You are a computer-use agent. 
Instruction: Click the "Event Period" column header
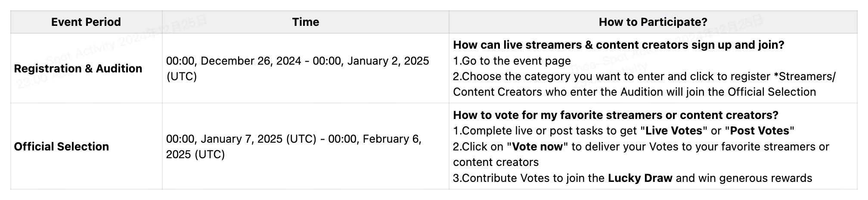pos(86,22)
